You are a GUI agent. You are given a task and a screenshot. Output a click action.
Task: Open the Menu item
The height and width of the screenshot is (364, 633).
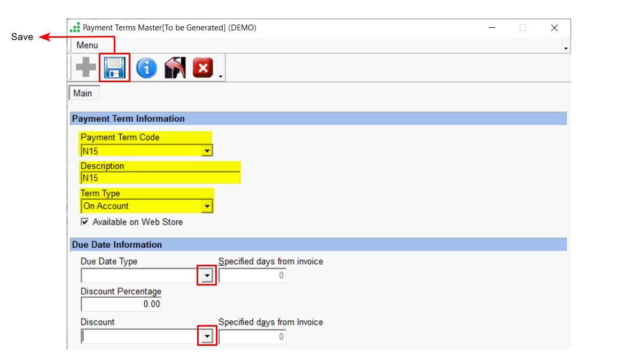pyautogui.click(x=87, y=45)
